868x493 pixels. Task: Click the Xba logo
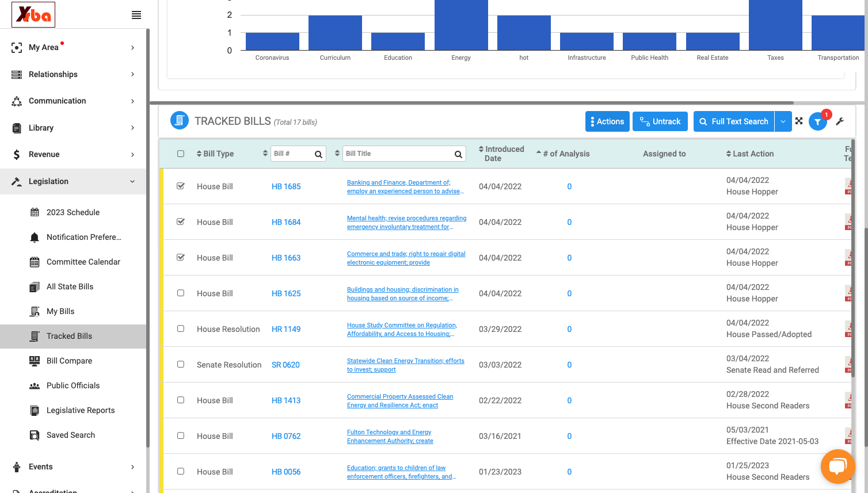click(x=33, y=14)
